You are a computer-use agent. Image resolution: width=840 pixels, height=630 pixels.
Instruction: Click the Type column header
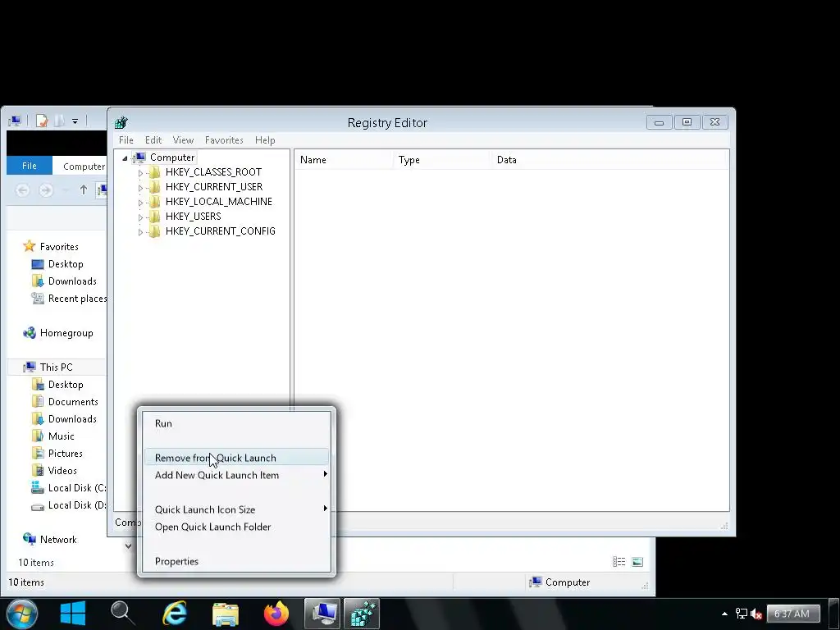coord(441,160)
